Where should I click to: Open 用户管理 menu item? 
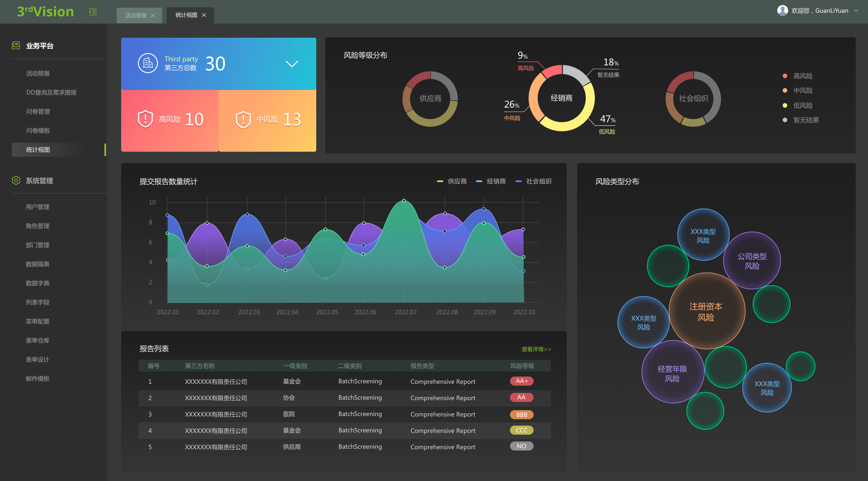click(x=38, y=207)
